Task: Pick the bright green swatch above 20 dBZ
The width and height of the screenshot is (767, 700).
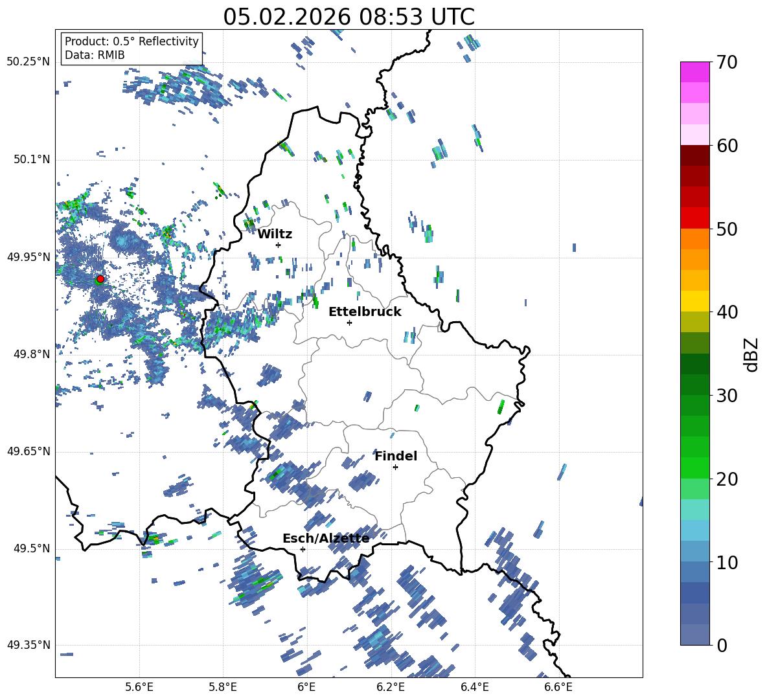Action: pos(694,468)
